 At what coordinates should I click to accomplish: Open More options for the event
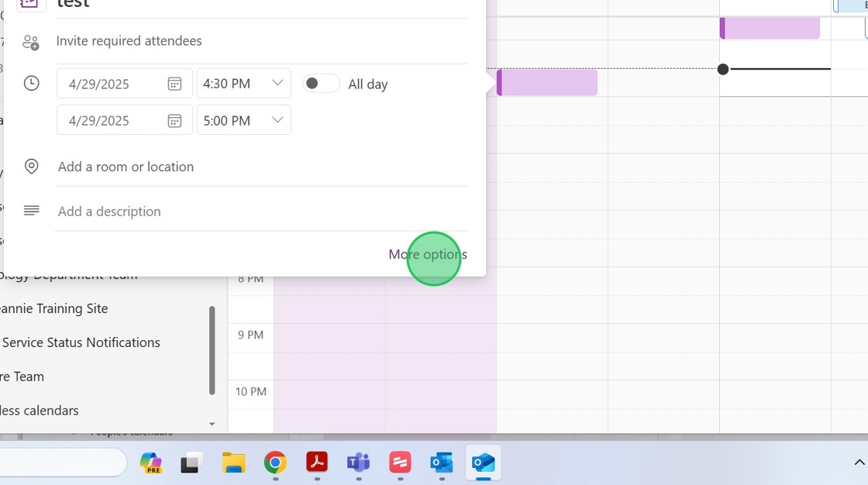[x=428, y=254]
